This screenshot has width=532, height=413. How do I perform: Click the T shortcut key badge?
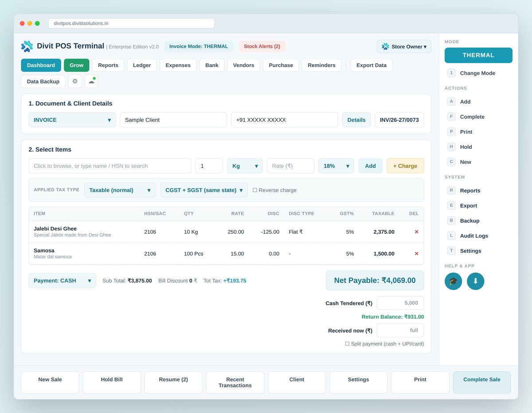coord(451,251)
